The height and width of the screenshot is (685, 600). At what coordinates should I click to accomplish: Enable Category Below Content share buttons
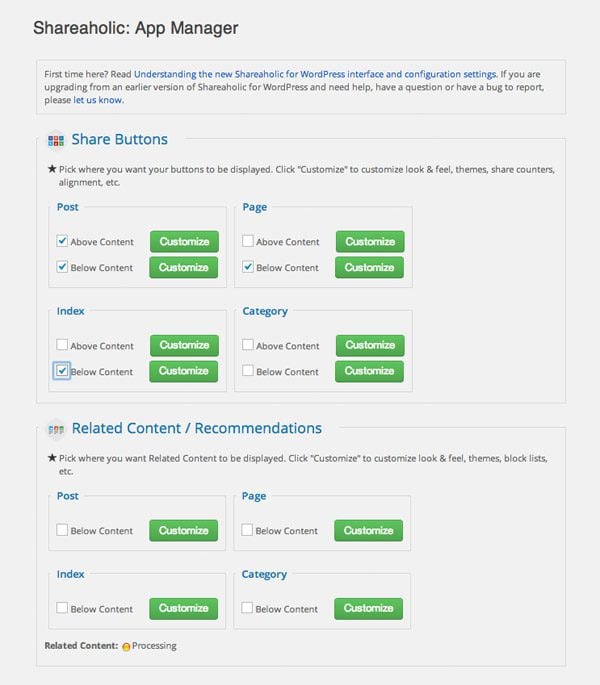[x=248, y=370]
